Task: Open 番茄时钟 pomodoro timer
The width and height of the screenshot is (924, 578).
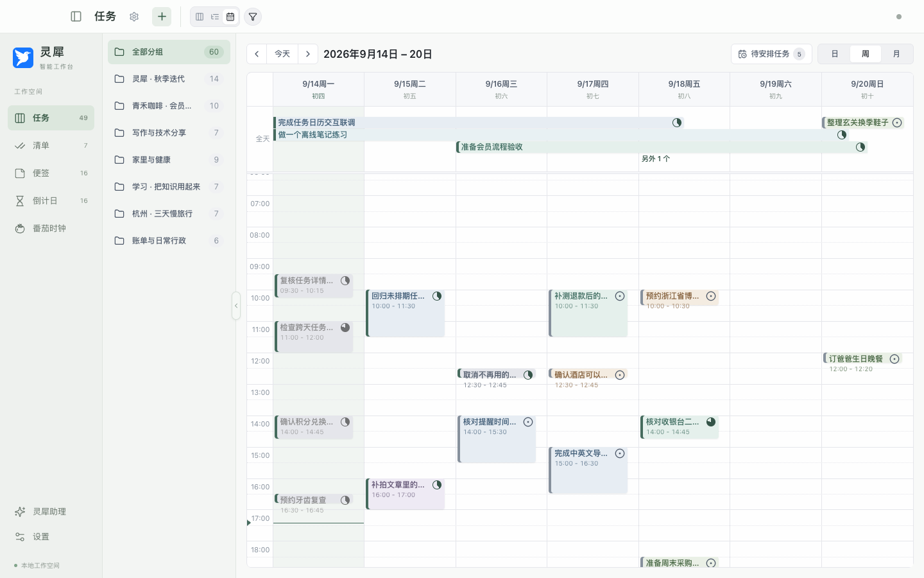Action: click(x=51, y=229)
